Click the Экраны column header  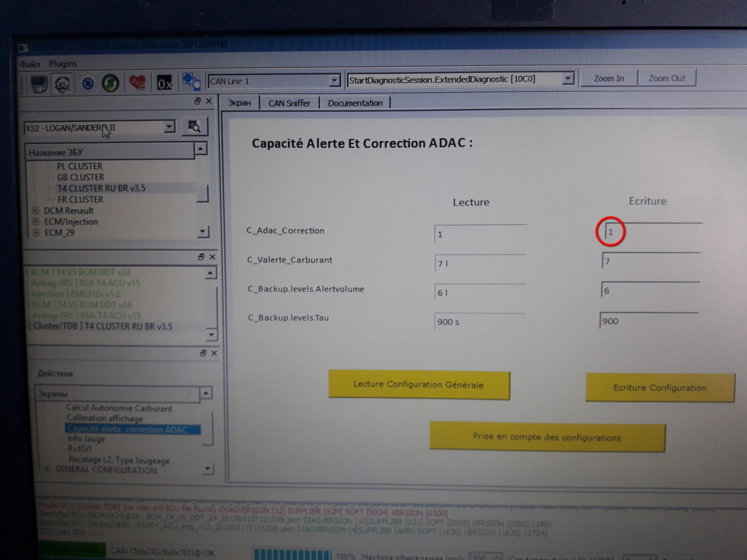coord(117,394)
